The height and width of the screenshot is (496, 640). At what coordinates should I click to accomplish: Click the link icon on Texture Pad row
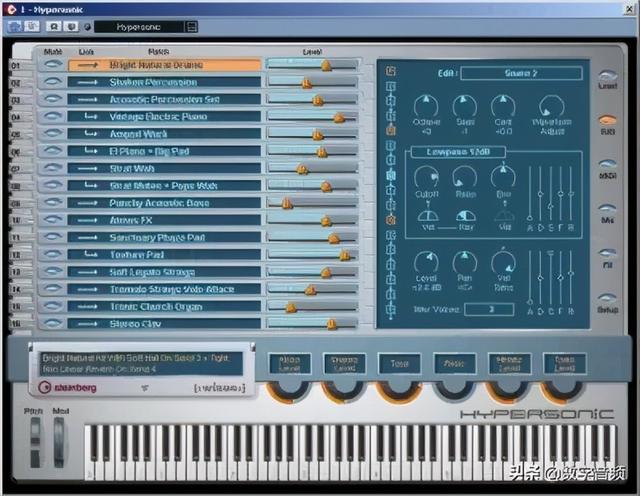pos(91,255)
